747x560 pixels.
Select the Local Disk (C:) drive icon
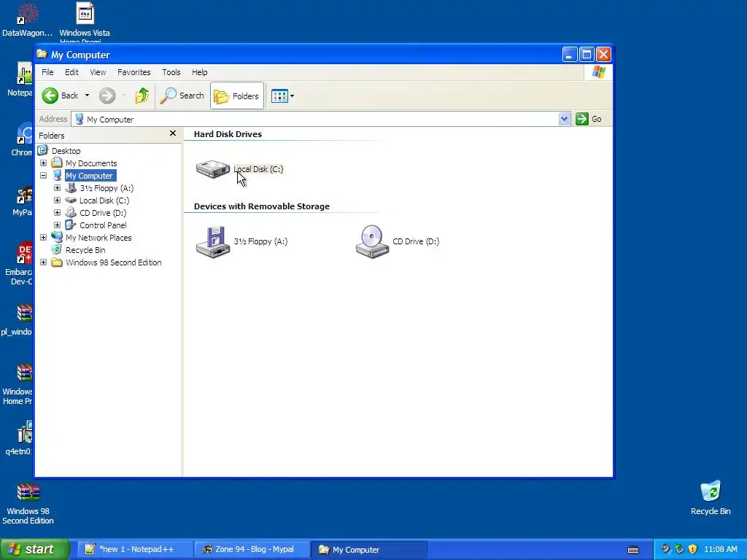[213, 169]
